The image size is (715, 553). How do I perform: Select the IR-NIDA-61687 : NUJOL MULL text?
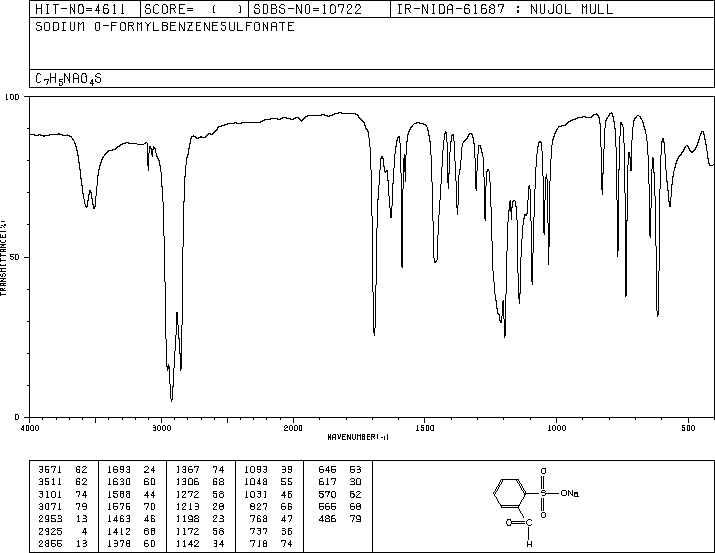[x=505, y=9]
